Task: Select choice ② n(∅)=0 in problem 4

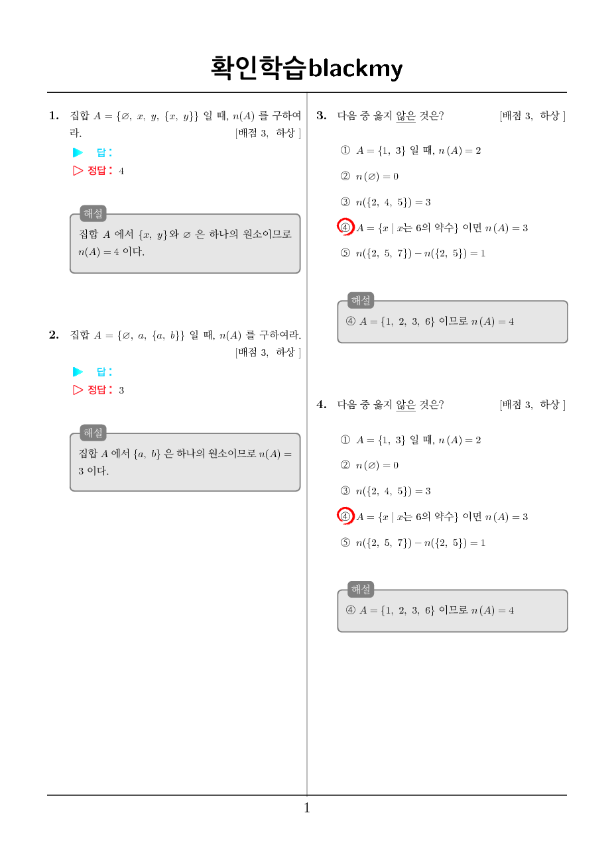Action: (369, 465)
